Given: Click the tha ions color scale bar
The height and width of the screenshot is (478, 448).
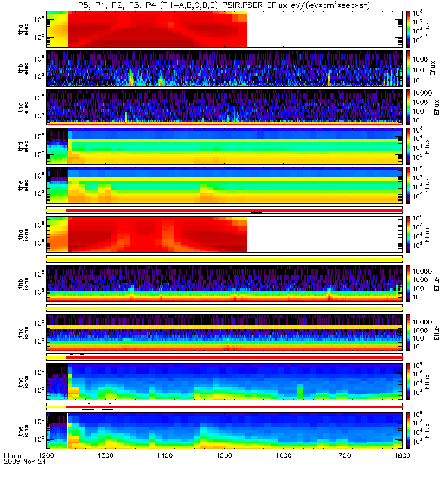Looking at the screenshot, I should [x=408, y=234].
